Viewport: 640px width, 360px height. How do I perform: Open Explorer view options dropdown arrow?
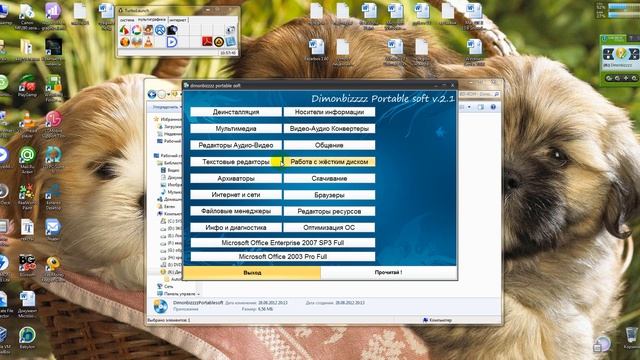click(x=469, y=107)
